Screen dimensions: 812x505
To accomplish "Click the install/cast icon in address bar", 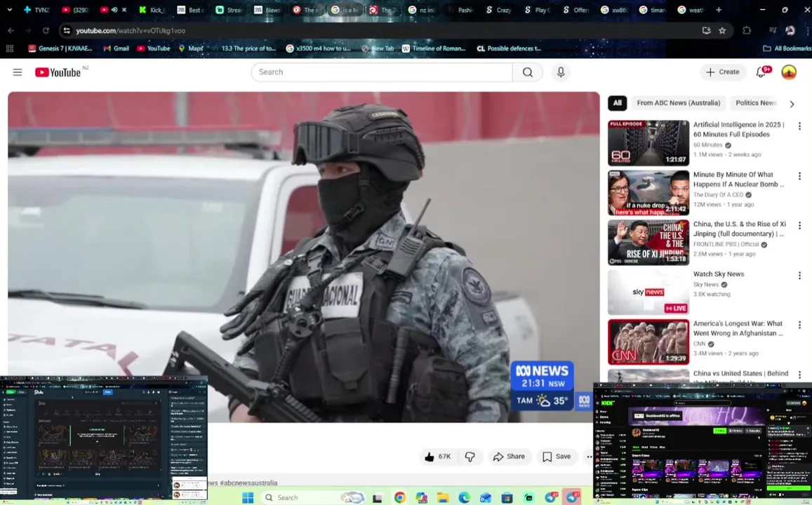I will [x=706, y=31].
